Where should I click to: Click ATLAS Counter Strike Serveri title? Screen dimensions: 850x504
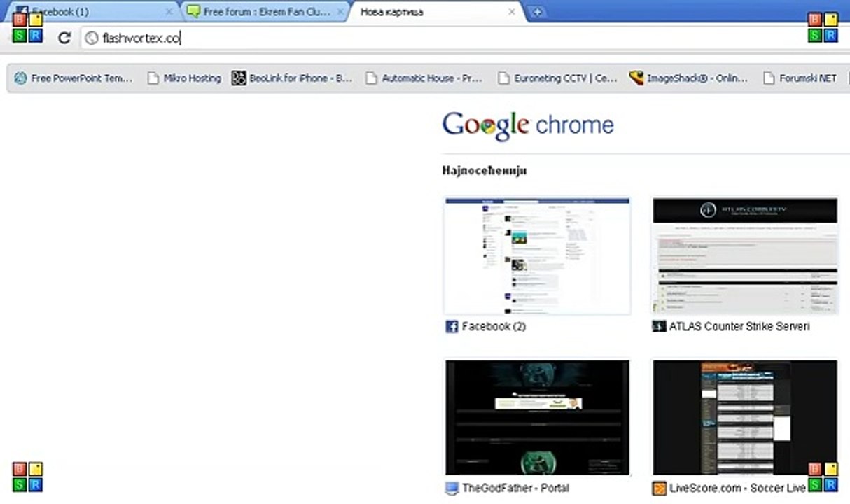739,327
